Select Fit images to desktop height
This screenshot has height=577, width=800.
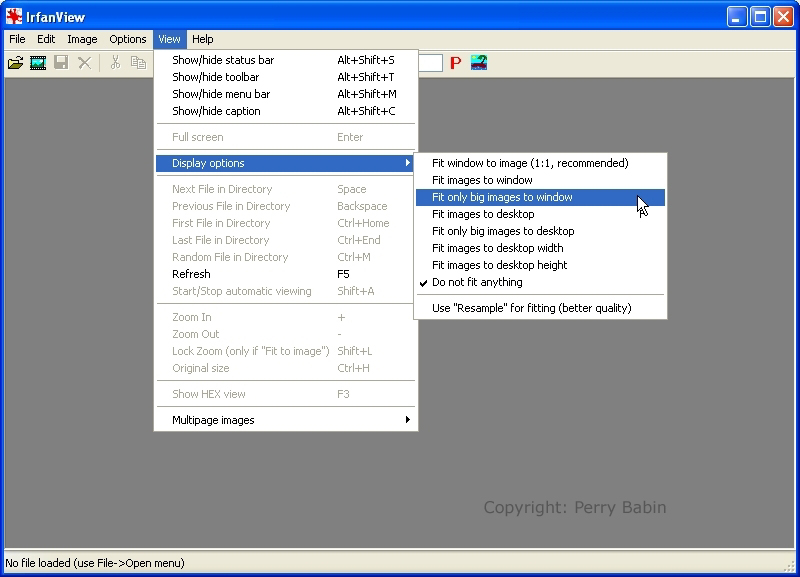point(540,265)
